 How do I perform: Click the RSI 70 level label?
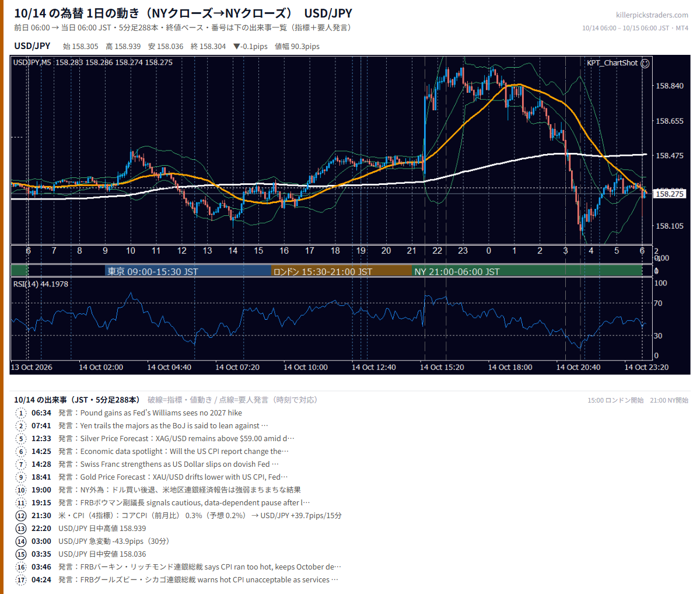click(658, 303)
